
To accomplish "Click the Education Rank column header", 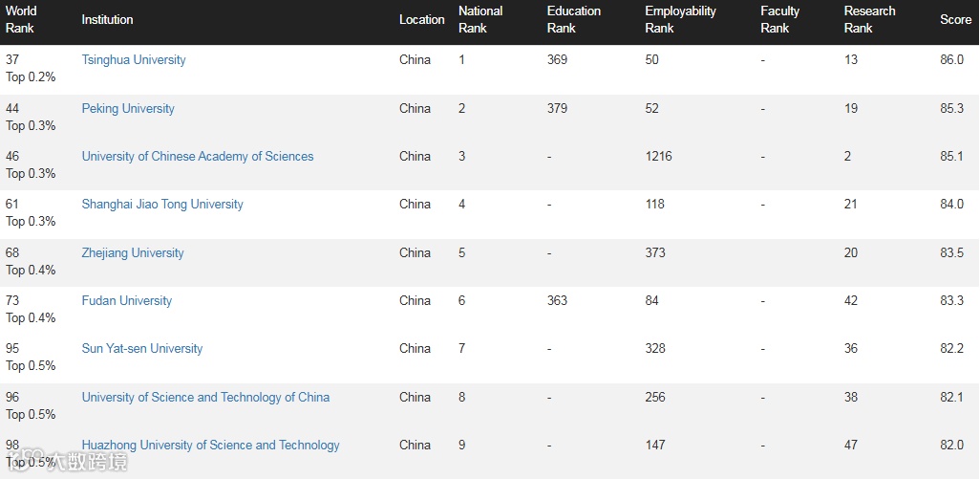I will click(574, 20).
